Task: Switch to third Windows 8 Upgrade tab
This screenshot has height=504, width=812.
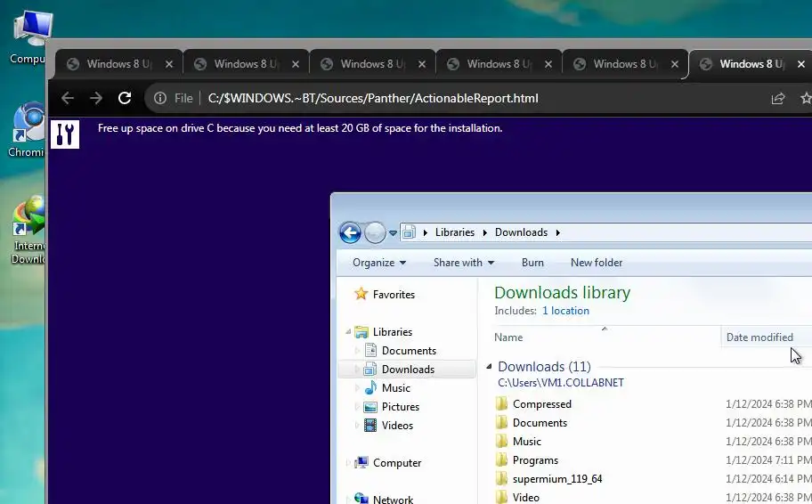Action: coord(372,64)
